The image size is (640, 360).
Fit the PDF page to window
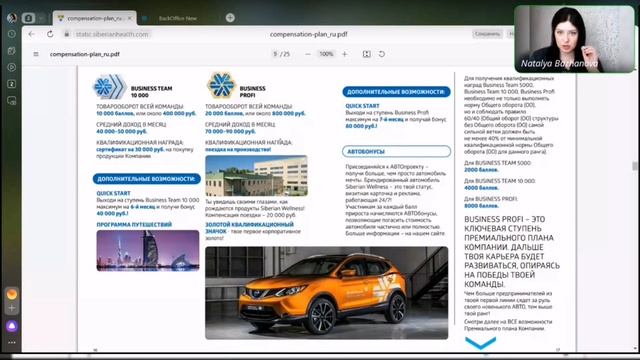[367, 54]
